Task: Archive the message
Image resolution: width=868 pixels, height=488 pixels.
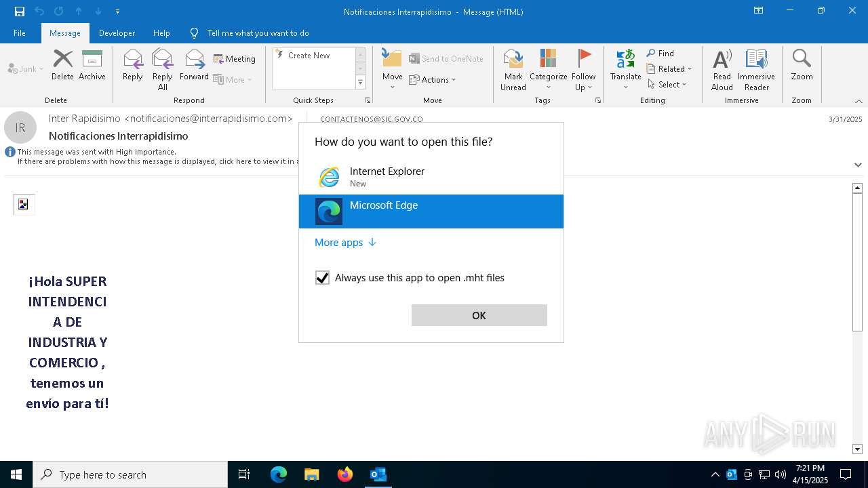Action: click(92, 66)
